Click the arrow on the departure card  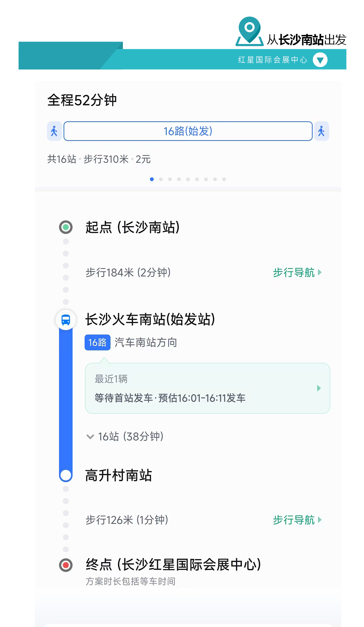coord(319,388)
